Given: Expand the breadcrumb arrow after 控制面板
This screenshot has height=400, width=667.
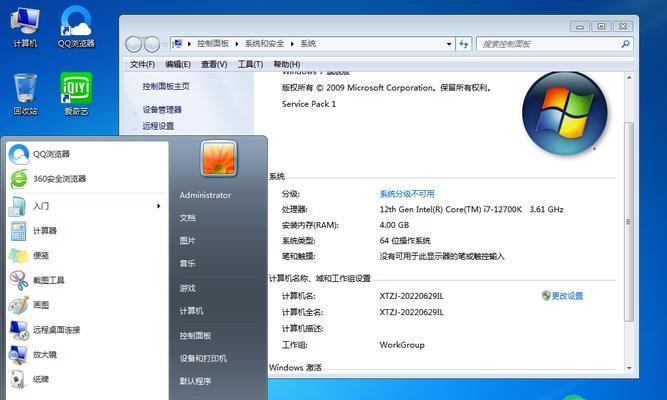Looking at the screenshot, I should click(x=237, y=44).
